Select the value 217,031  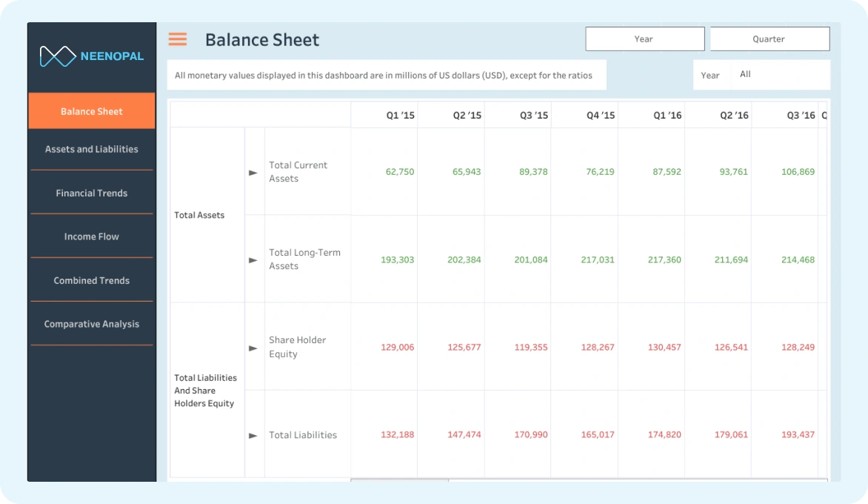coord(598,259)
